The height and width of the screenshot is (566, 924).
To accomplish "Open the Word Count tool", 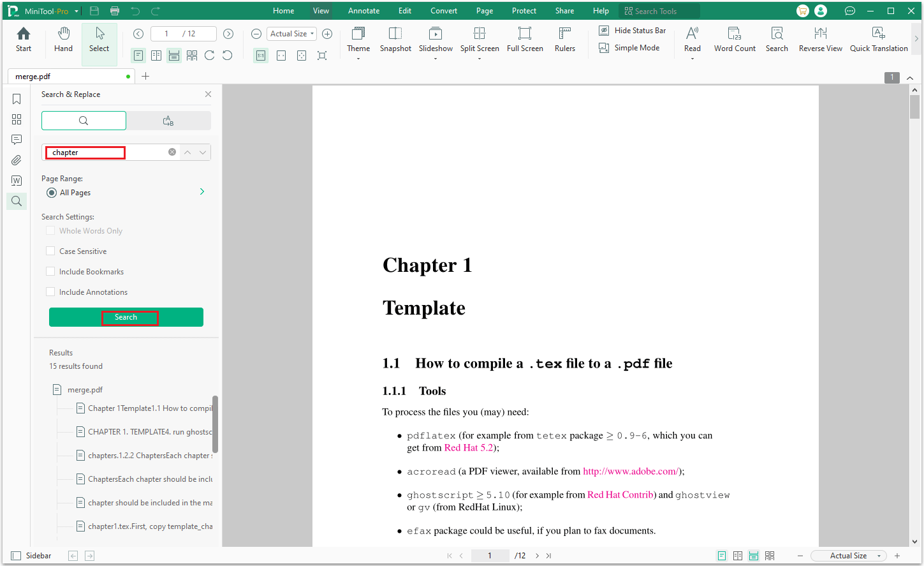I will coord(735,40).
